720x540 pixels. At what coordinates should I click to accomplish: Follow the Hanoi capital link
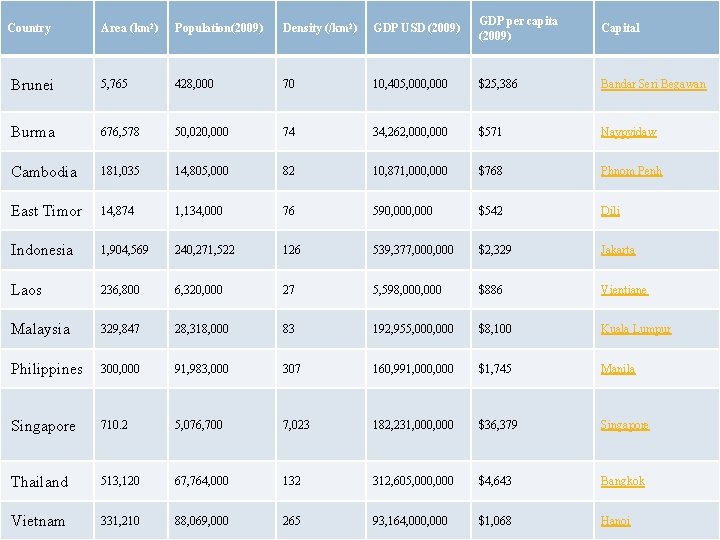pyautogui.click(x=615, y=521)
